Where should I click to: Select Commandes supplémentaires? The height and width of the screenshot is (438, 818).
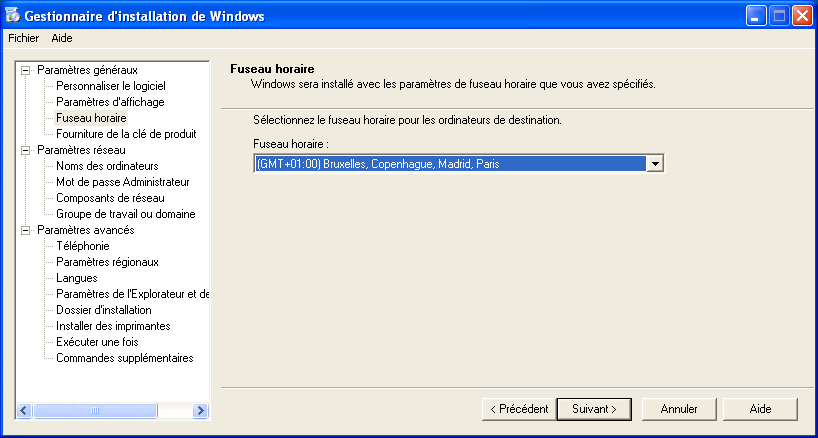pos(125,358)
